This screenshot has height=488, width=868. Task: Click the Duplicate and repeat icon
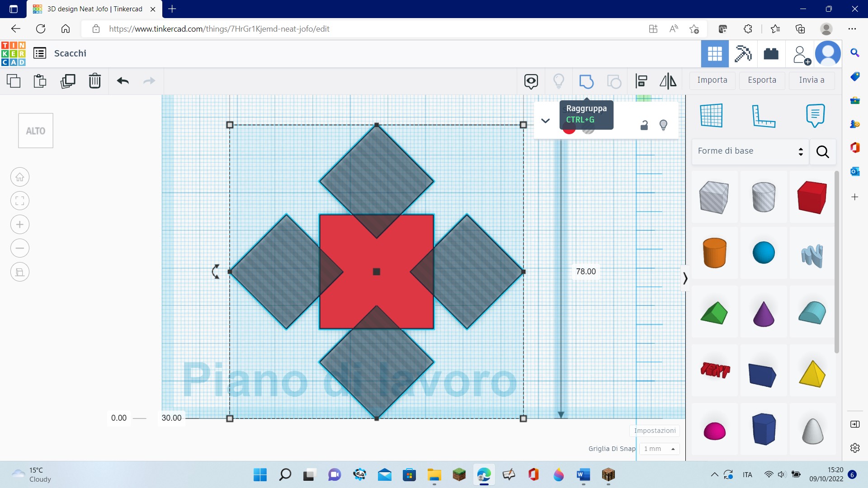pyautogui.click(x=68, y=81)
